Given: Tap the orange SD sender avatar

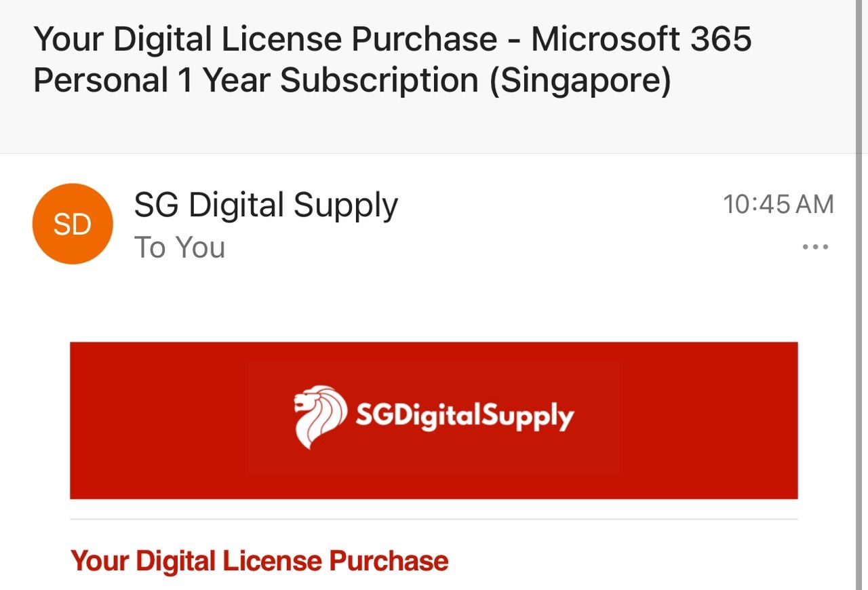Looking at the screenshot, I should [x=73, y=224].
